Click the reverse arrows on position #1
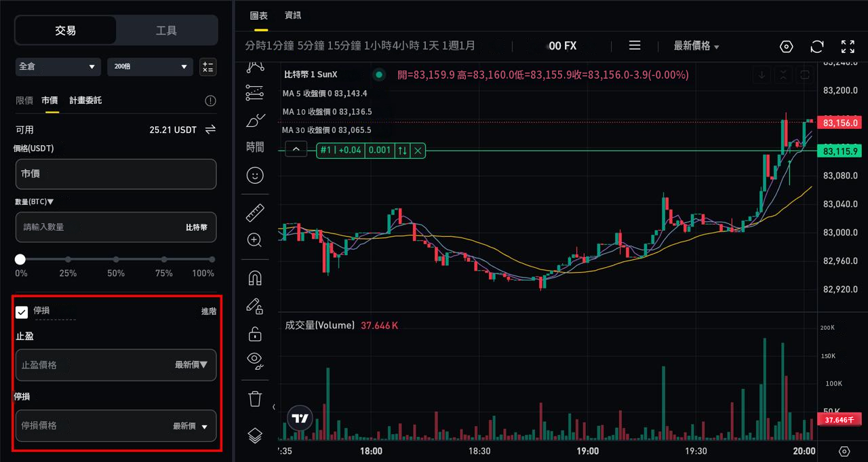This screenshot has width=868, height=462. [x=403, y=151]
